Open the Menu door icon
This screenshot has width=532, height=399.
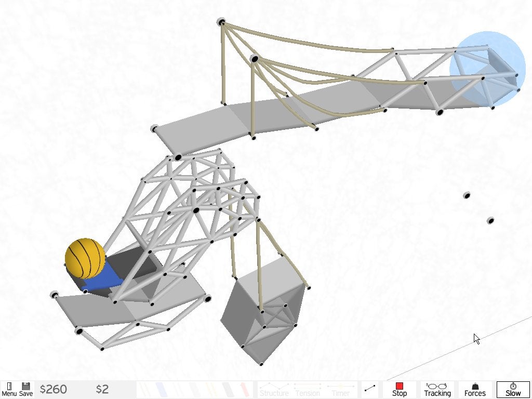(x=9, y=390)
